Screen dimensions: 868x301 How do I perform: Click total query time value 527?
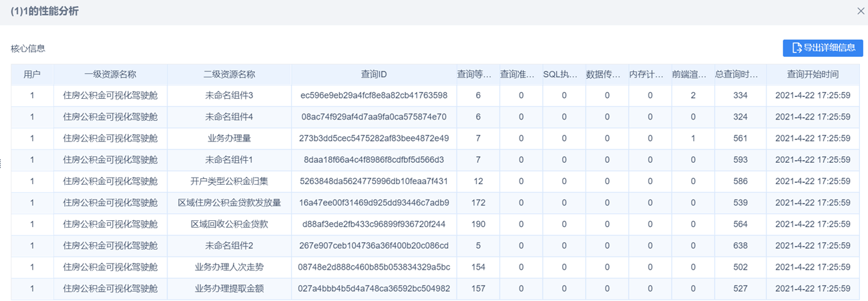740,288
